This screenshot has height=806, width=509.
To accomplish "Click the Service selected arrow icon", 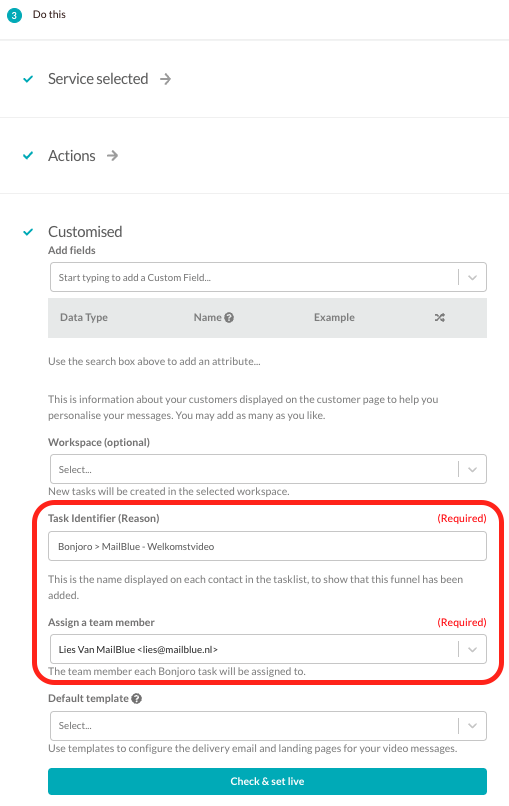I will [165, 79].
